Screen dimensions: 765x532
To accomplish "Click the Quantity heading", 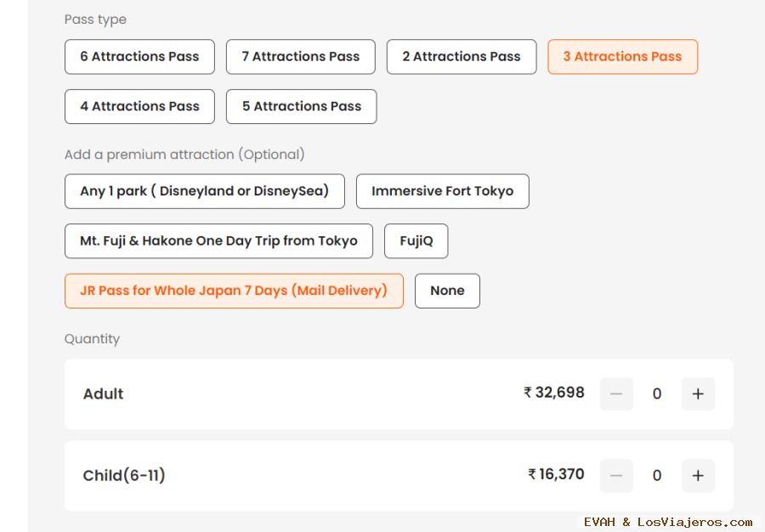I will click(x=92, y=339).
